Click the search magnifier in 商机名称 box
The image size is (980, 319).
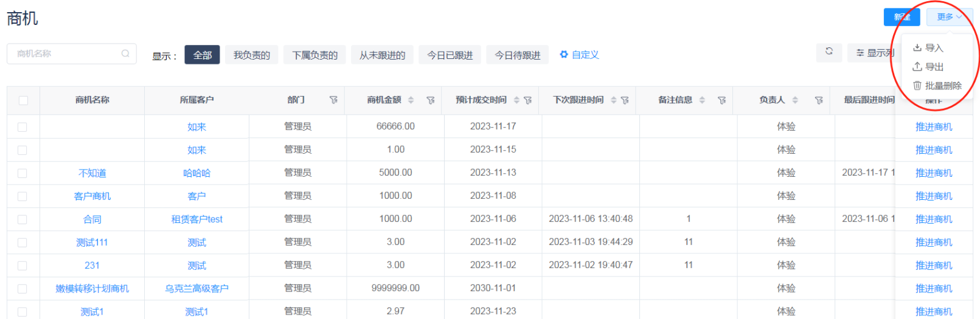click(x=125, y=53)
